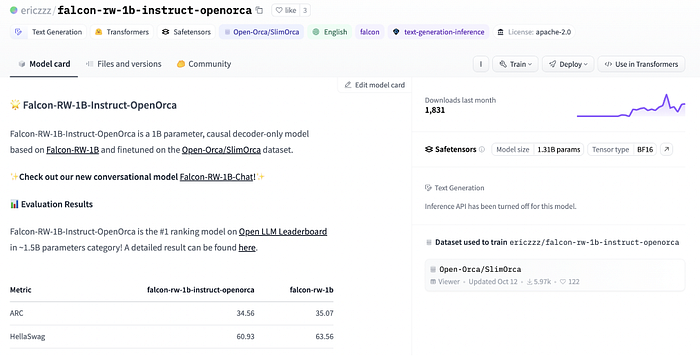Copy the model name with the copy icon
Image resolution: width=700 pixels, height=362 pixels.
coord(259,10)
